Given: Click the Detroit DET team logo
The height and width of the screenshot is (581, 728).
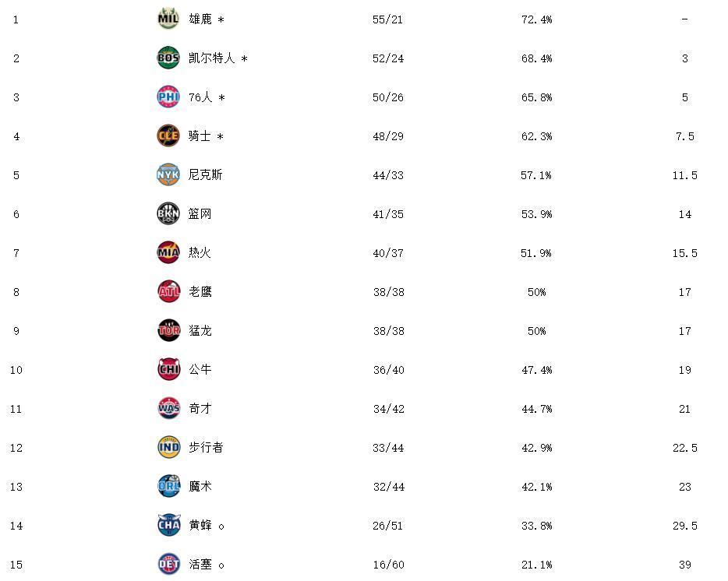Looking at the screenshot, I should click(x=168, y=565).
